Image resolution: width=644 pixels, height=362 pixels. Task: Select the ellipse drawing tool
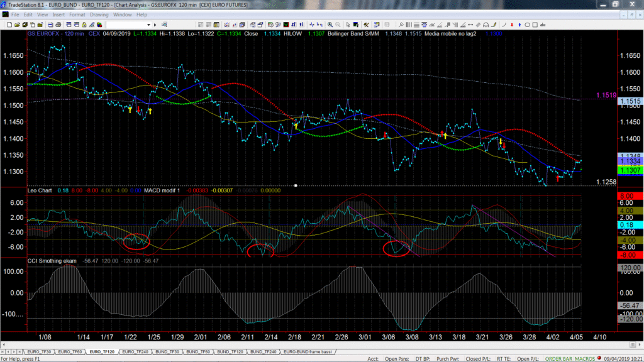click(528, 25)
